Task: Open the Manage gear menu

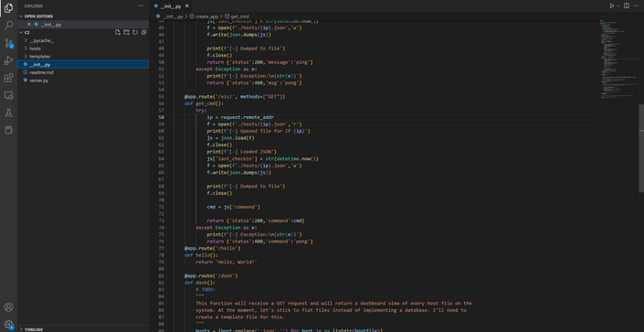Action: pyautogui.click(x=8, y=324)
